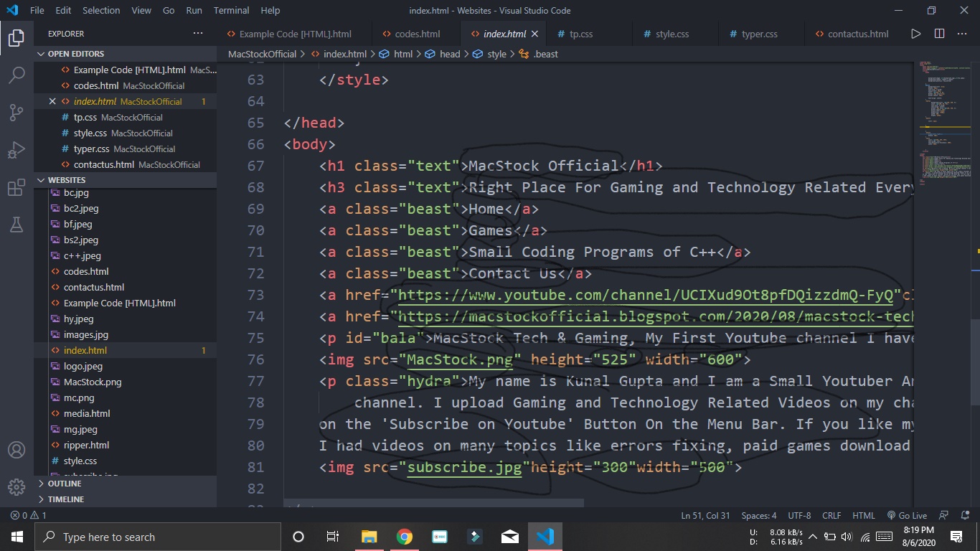Click errors and warnings status bar indicator
This screenshot has width=980, height=551.
click(29, 515)
